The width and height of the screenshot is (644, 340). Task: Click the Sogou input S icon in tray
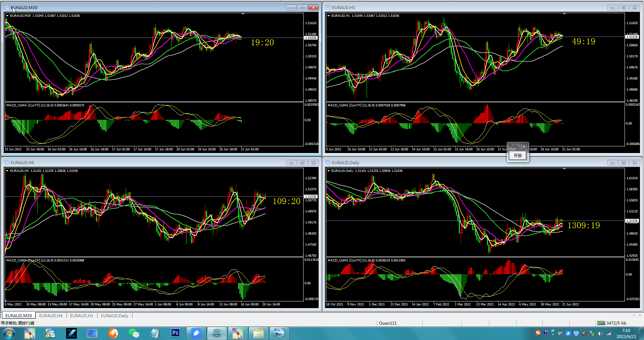pyautogui.click(x=538, y=333)
